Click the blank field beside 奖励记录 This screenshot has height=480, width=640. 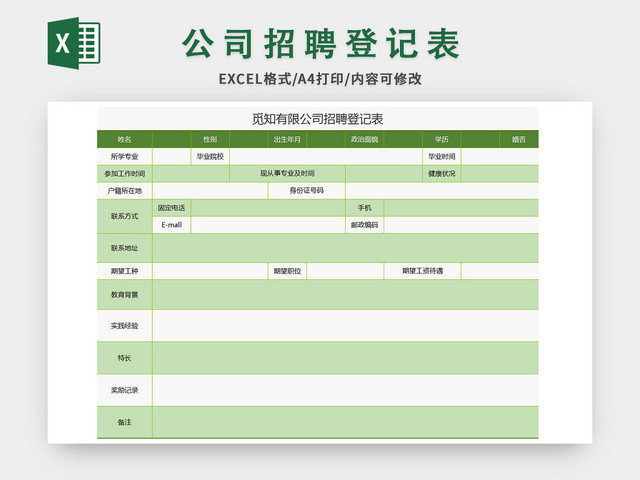(x=345, y=390)
